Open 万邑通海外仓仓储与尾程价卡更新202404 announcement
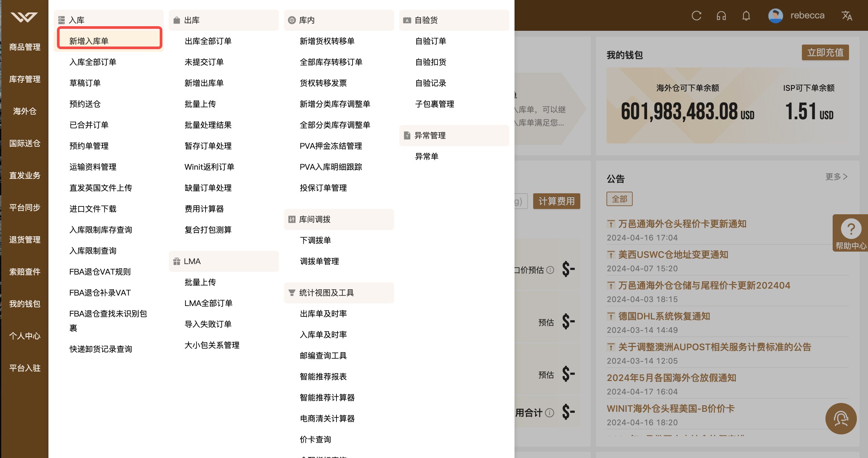 pyautogui.click(x=704, y=285)
